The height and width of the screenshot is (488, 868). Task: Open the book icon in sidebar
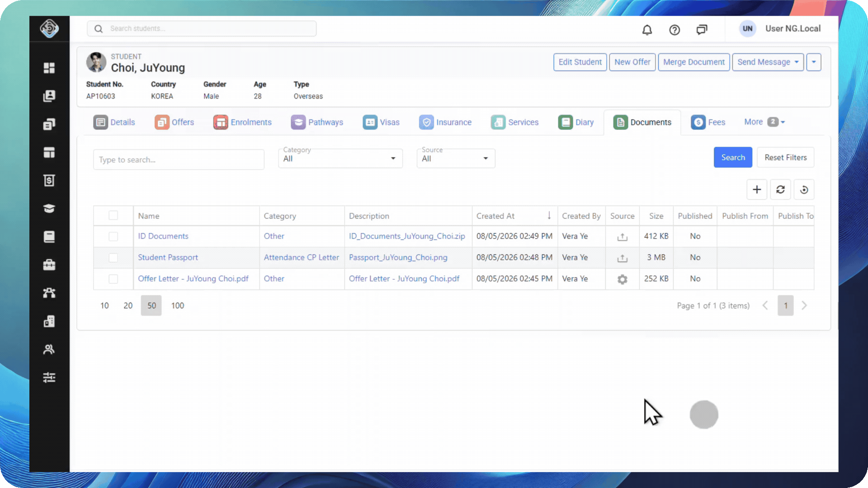click(49, 237)
